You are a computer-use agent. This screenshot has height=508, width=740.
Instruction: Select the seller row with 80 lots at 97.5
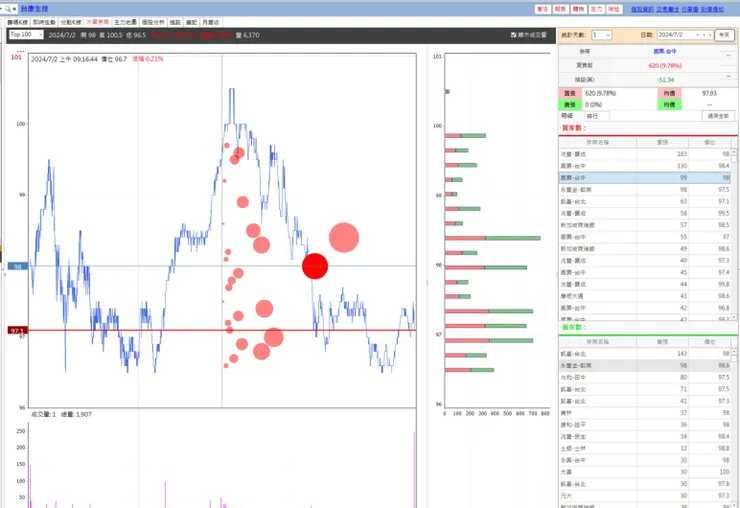click(x=645, y=377)
